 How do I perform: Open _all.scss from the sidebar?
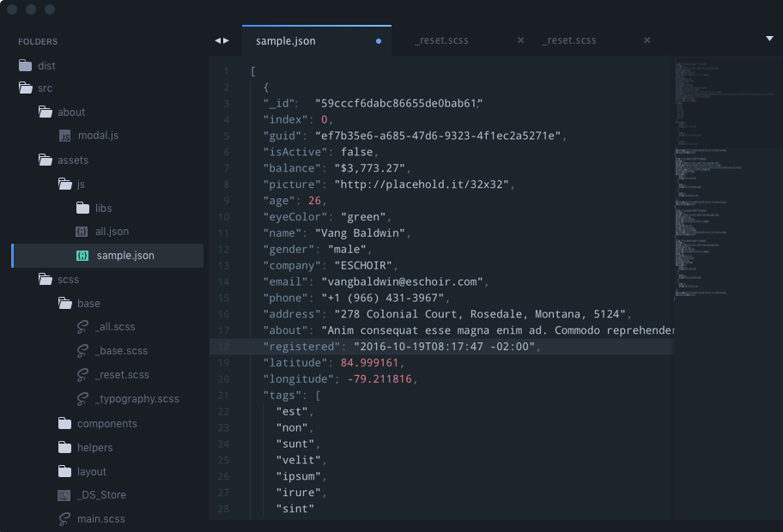pos(115,327)
